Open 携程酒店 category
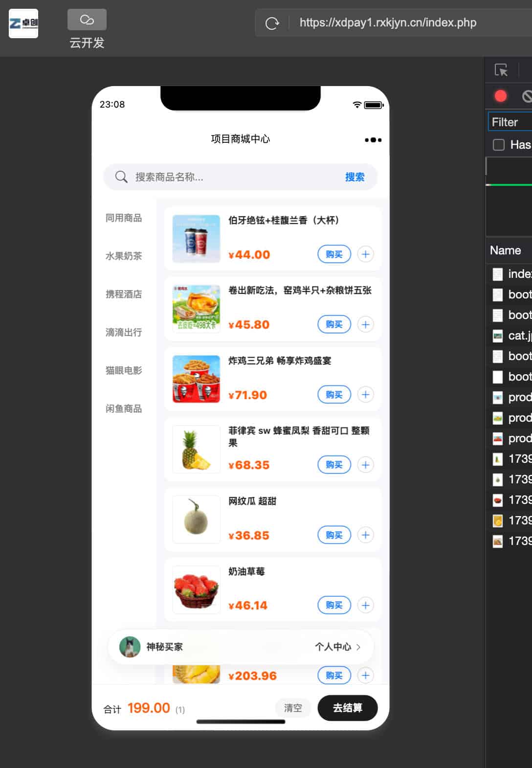532x768 pixels. point(124,294)
